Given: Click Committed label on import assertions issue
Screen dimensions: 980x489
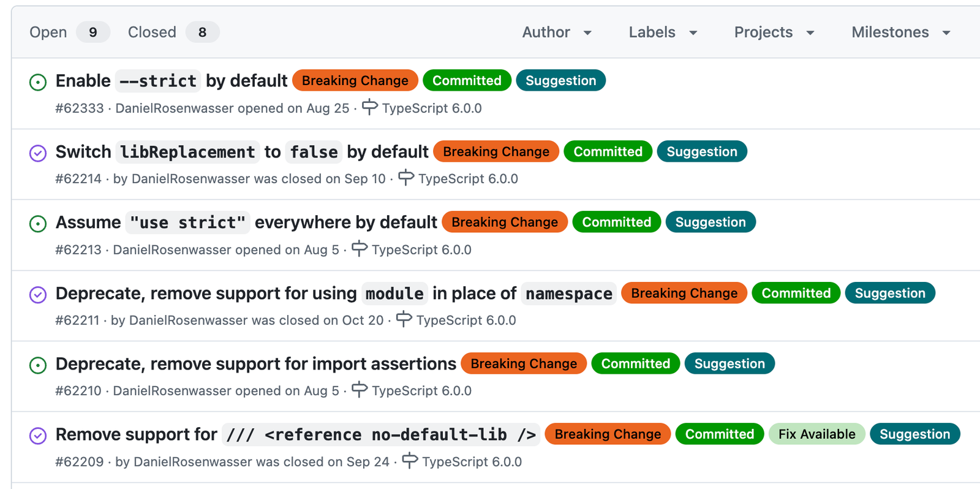Looking at the screenshot, I should point(636,363).
